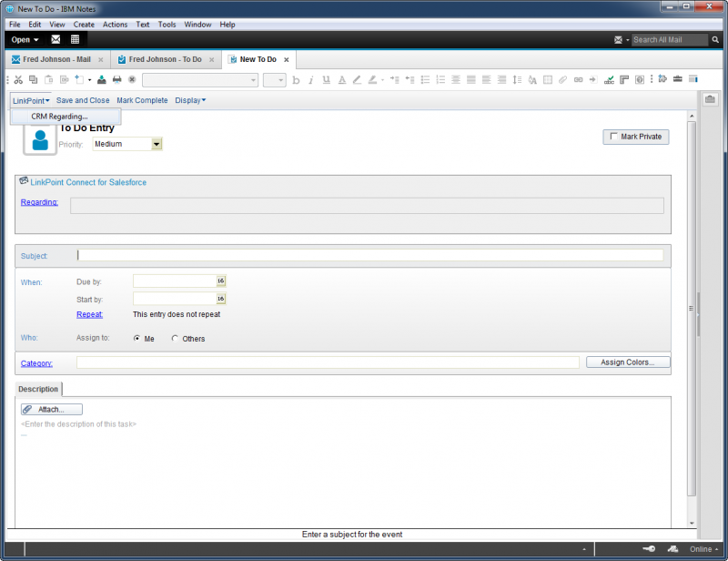728x561 pixels.
Task: Click the toolbox icon in toolbar
Action: point(678,79)
